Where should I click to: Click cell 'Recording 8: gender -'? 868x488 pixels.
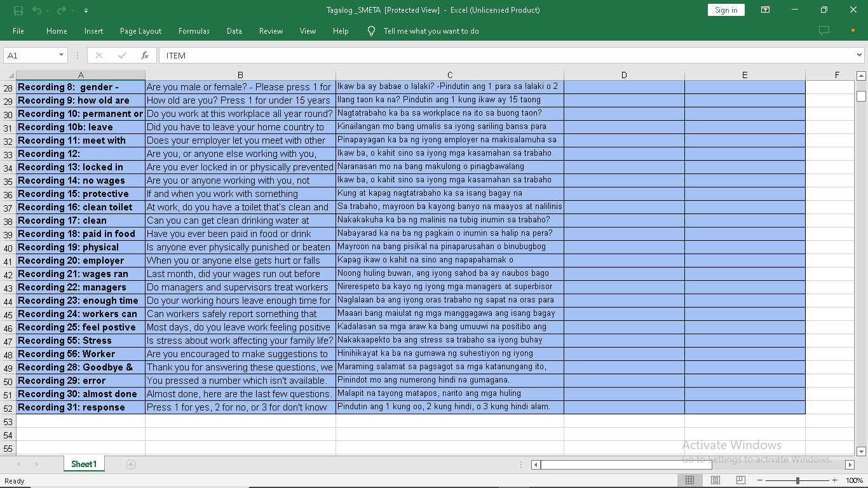click(81, 87)
